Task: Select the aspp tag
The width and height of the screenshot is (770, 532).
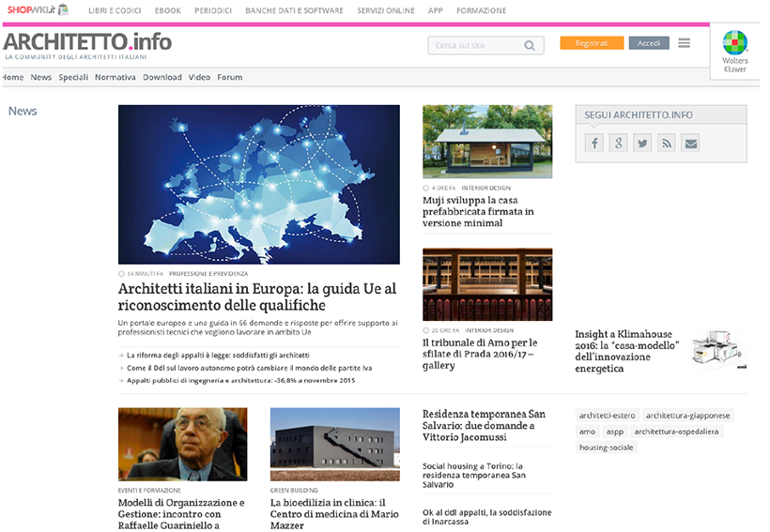Action: [x=614, y=432]
